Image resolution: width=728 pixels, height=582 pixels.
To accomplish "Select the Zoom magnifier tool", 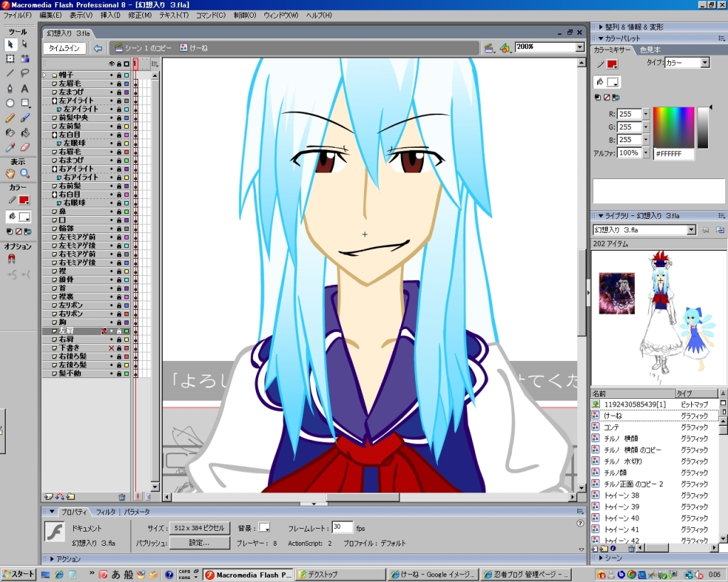I will pos(25,173).
